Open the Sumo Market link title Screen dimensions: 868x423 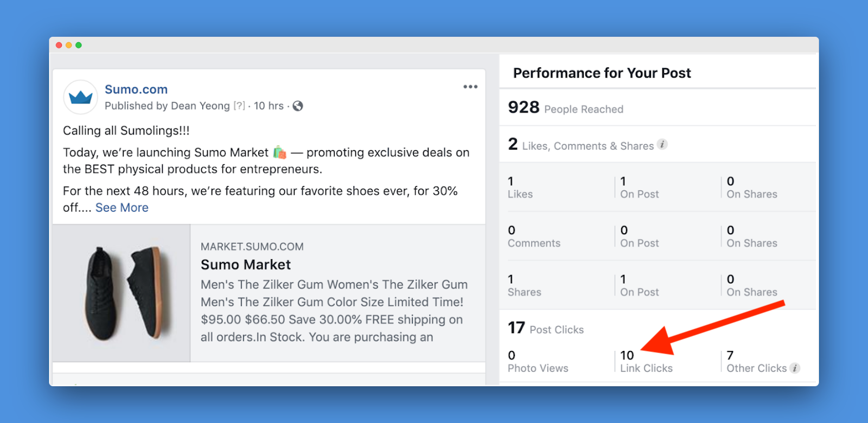(246, 265)
